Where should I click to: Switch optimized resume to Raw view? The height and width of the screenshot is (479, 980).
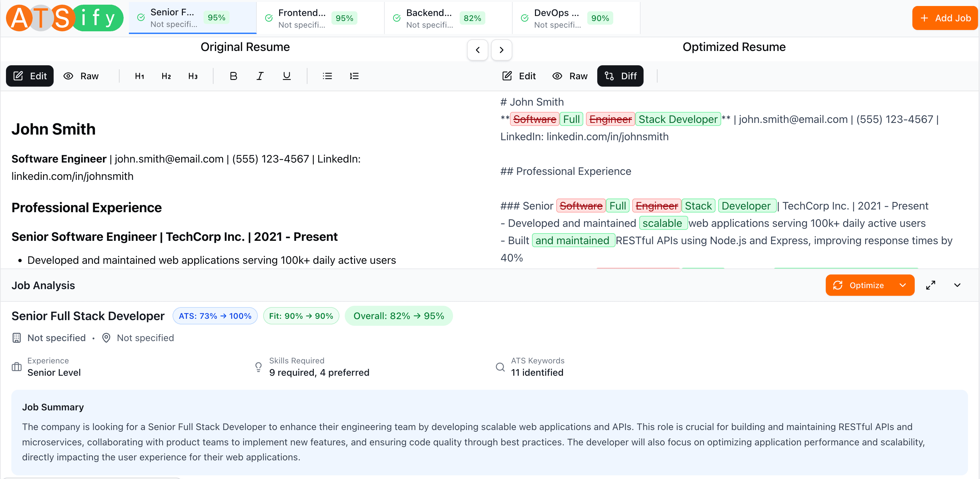[570, 76]
